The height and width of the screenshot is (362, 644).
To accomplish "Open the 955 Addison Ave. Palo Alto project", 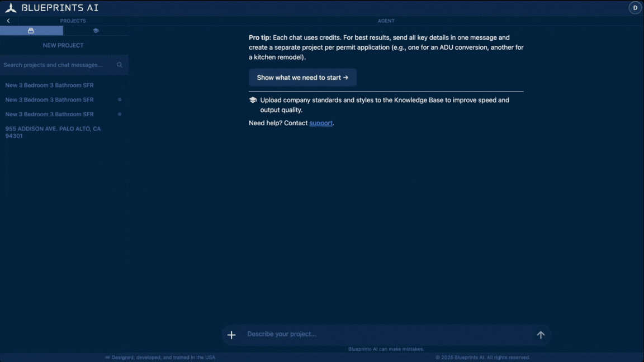I will point(53,132).
